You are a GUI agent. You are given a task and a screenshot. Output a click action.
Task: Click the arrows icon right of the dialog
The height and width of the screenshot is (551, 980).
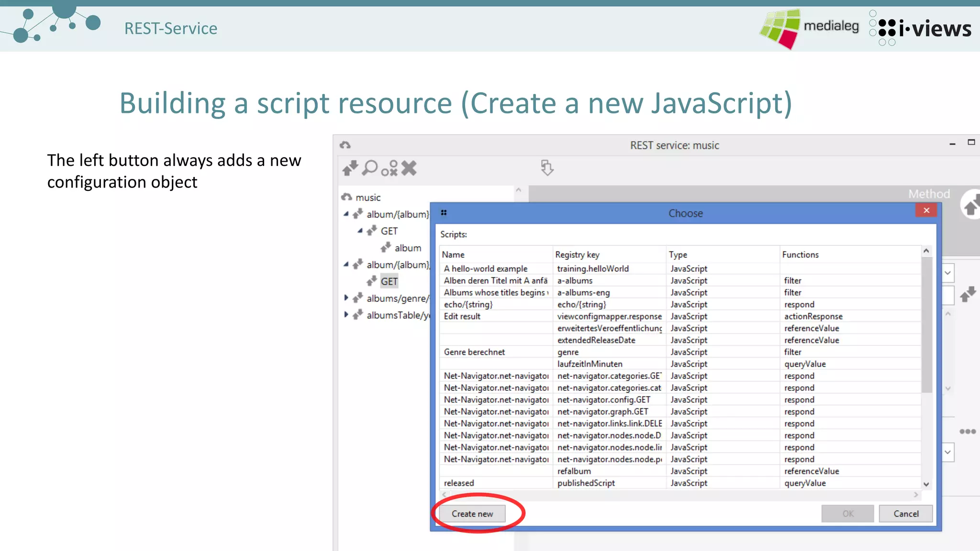[968, 294]
